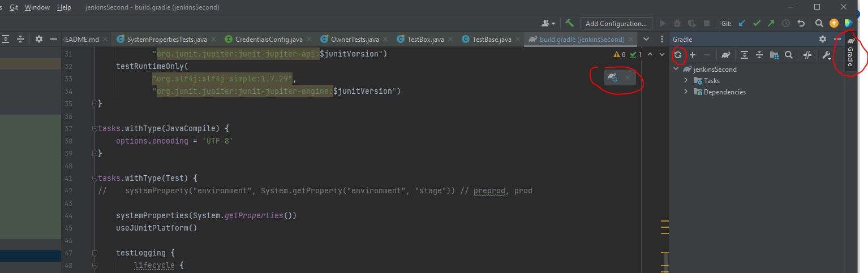
Task: Dismiss the floating Gradle reload notification
Action: pos(627,77)
